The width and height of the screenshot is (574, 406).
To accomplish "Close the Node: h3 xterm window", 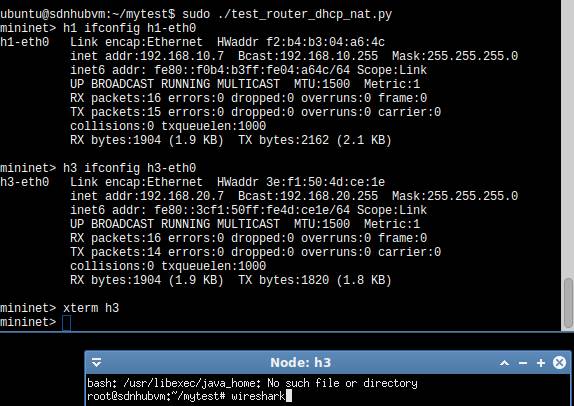I will click(x=559, y=362).
